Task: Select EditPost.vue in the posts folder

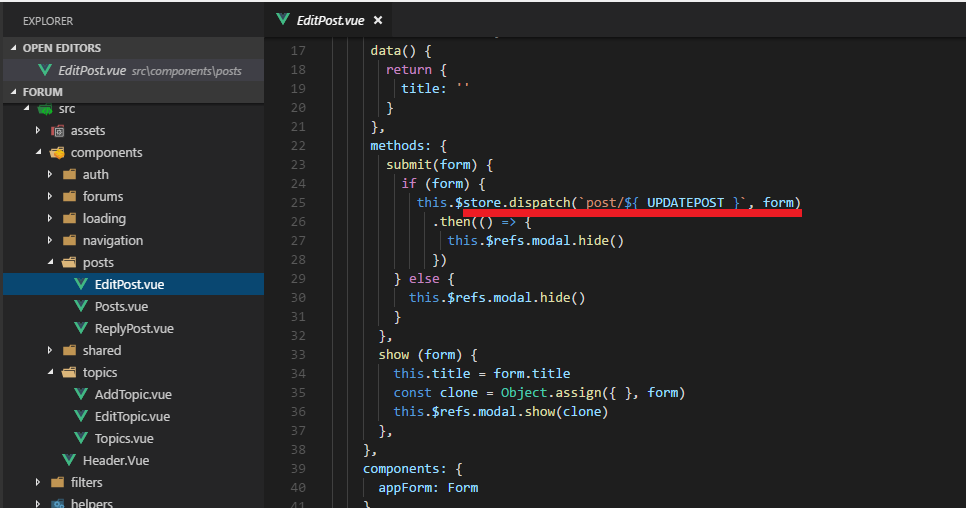Action: 133,284
